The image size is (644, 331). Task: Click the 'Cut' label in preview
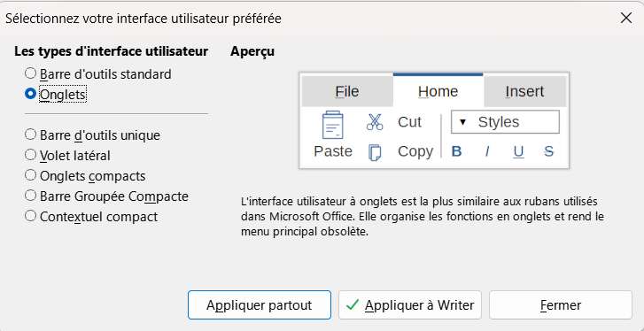[409, 122]
